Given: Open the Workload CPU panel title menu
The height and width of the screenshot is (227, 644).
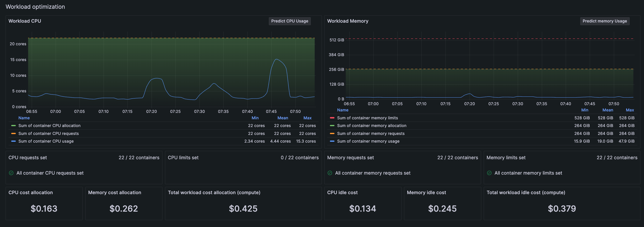Looking at the screenshot, I should point(25,21).
